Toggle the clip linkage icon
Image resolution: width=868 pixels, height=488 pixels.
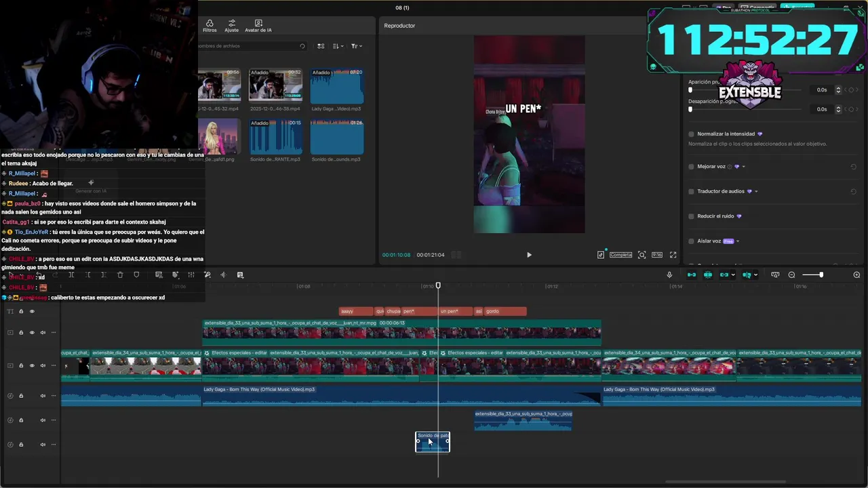[724, 274]
